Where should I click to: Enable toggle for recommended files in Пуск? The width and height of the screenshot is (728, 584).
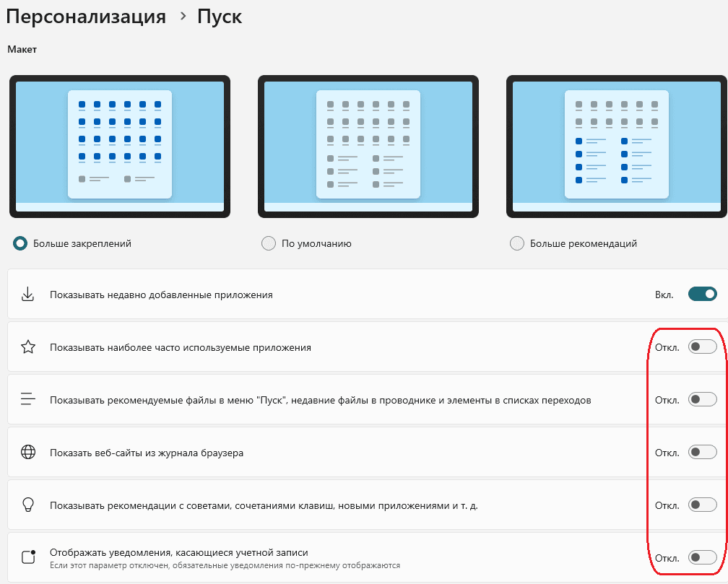click(703, 399)
